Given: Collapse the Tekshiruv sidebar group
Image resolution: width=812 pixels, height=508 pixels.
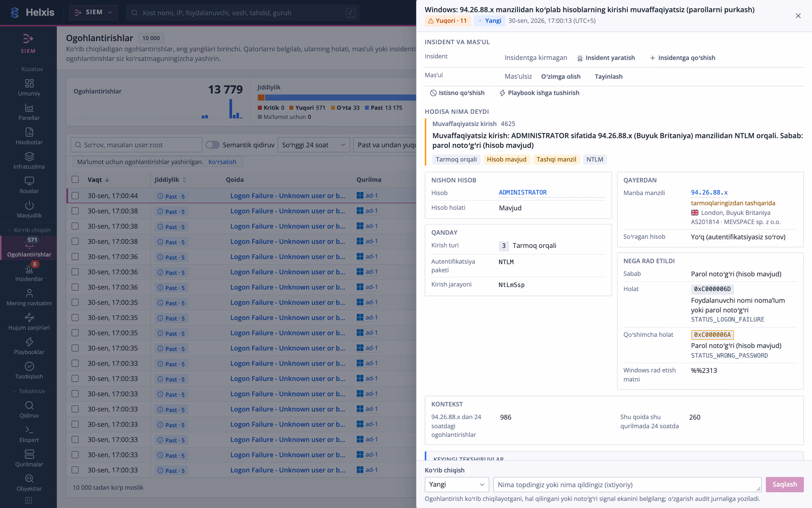Looking at the screenshot, I should pos(29,391).
